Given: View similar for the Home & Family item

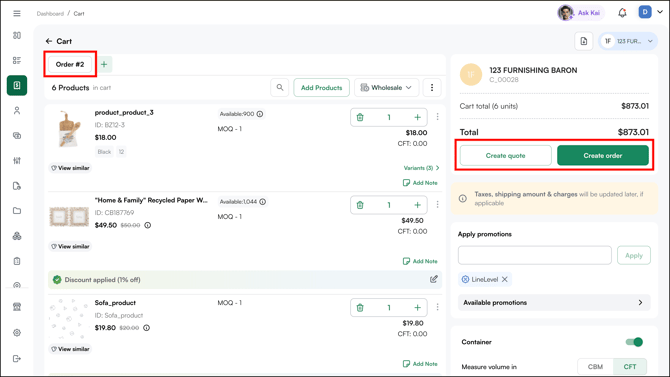Looking at the screenshot, I should [70, 247].
